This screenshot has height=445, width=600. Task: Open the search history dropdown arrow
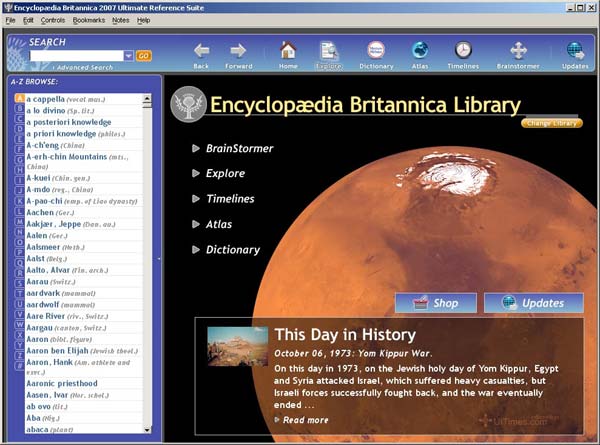(129, 56)
